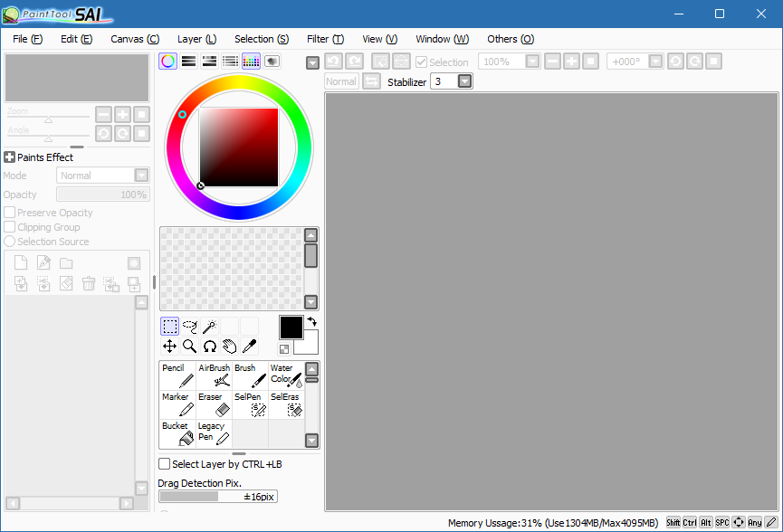Open the Stabilizer dropdown
The image size is (783, 532).
(x=465, y=81)
